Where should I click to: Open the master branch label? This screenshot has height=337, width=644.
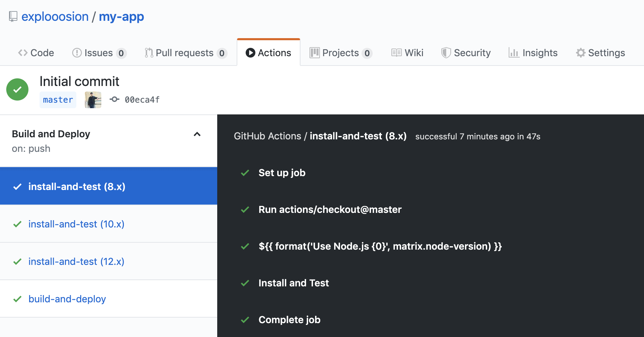pos(58,100)
